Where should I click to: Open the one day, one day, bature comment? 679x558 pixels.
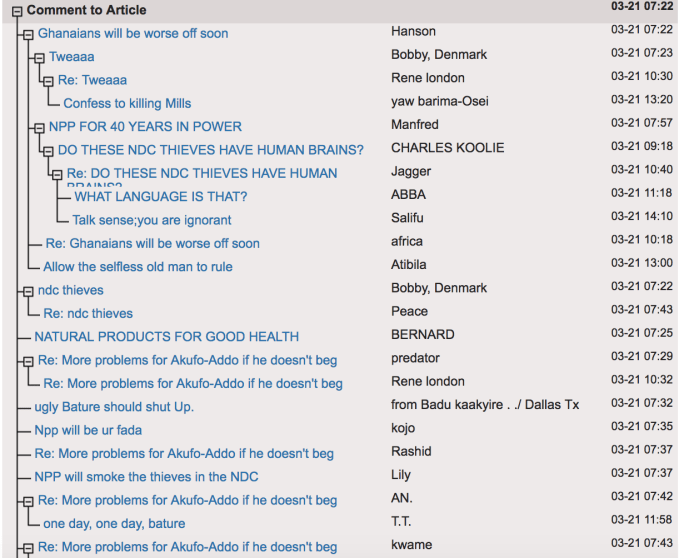point(113,523)
